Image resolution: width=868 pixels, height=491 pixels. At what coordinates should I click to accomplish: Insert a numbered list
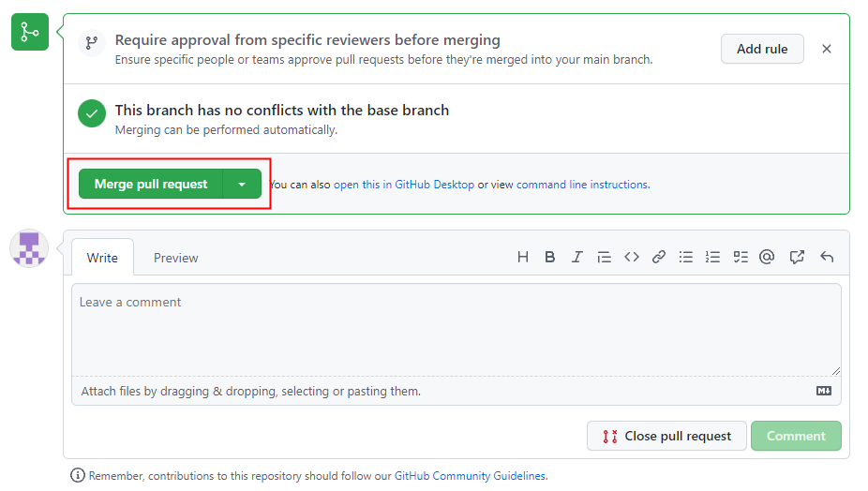(x=713, y=257)
